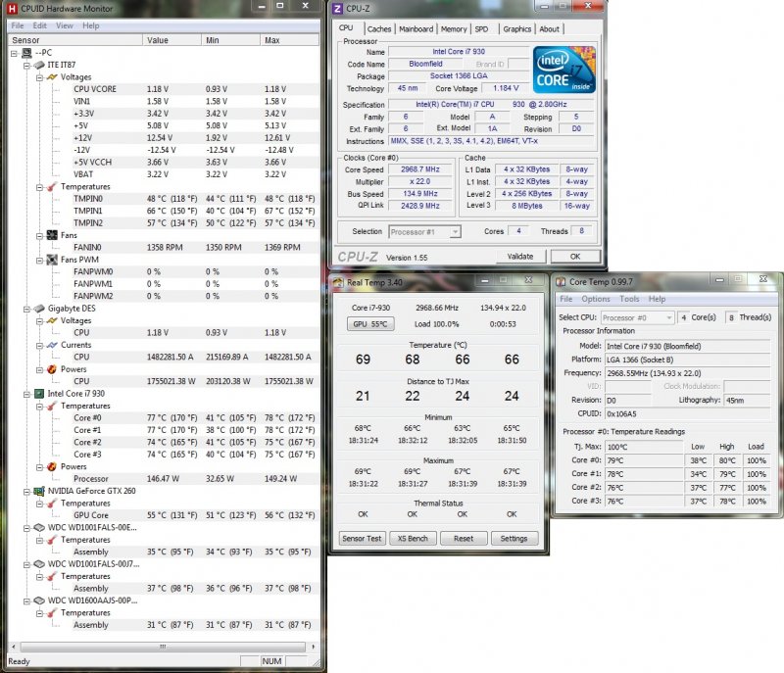Click the WDC WD1001FALS-00J7 drive icon
The image size is (784, 673).
[39, 564]
